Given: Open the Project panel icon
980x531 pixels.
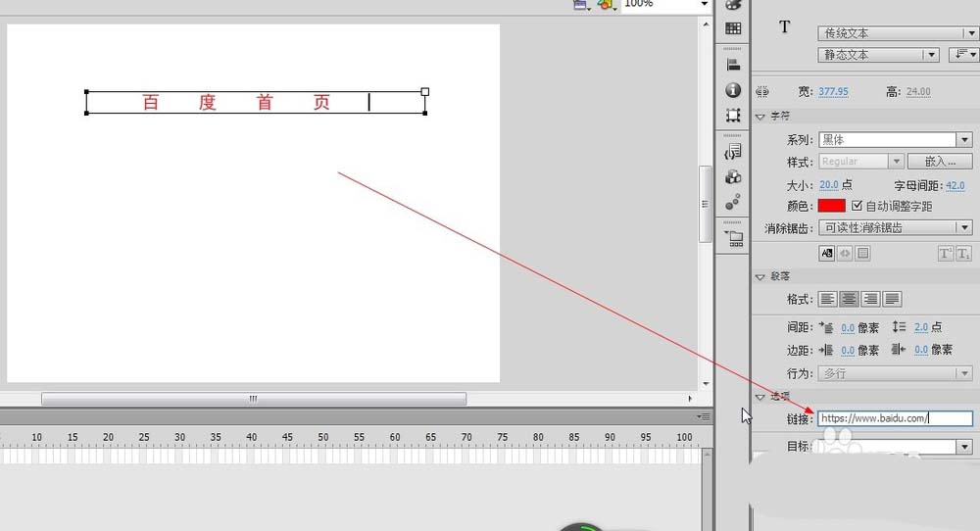Looking at the screenshot, I should (734, 238).
